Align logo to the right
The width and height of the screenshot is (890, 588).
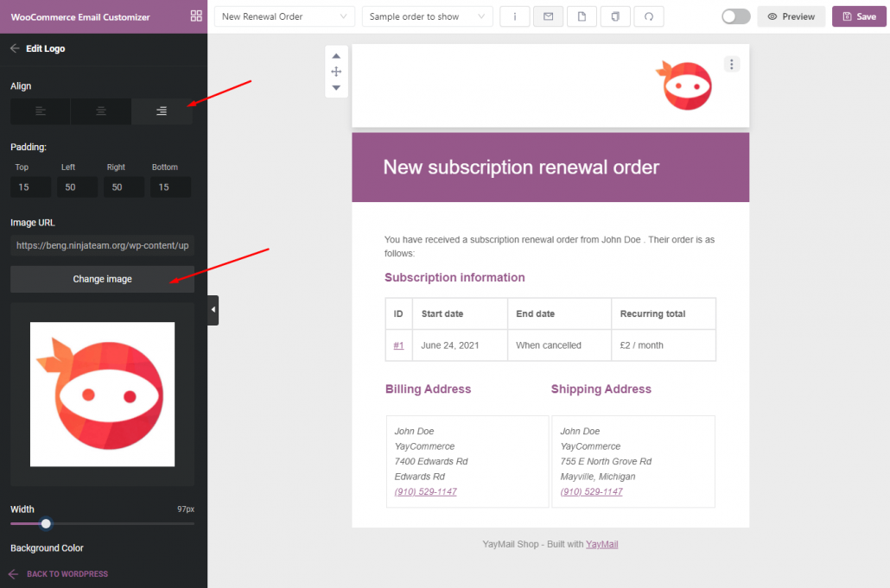(162, 111)
